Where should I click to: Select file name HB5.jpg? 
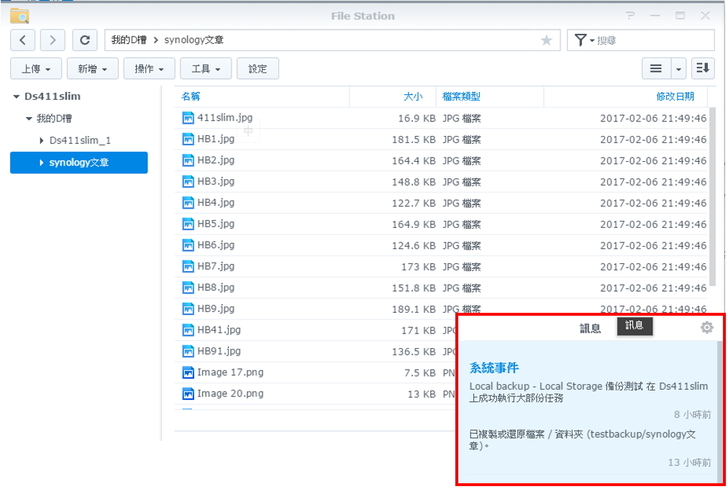coord(216,224)
